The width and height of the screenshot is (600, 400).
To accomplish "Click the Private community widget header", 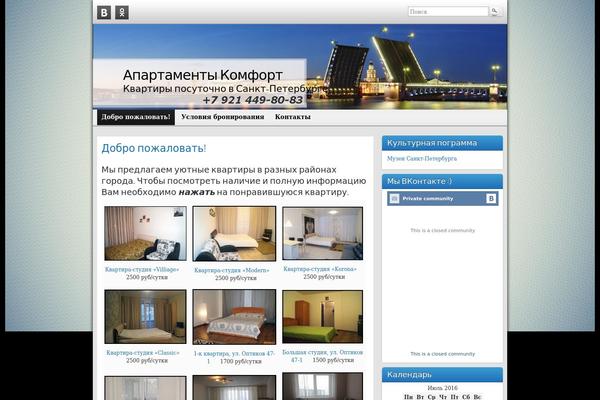I will click(442, 199).
